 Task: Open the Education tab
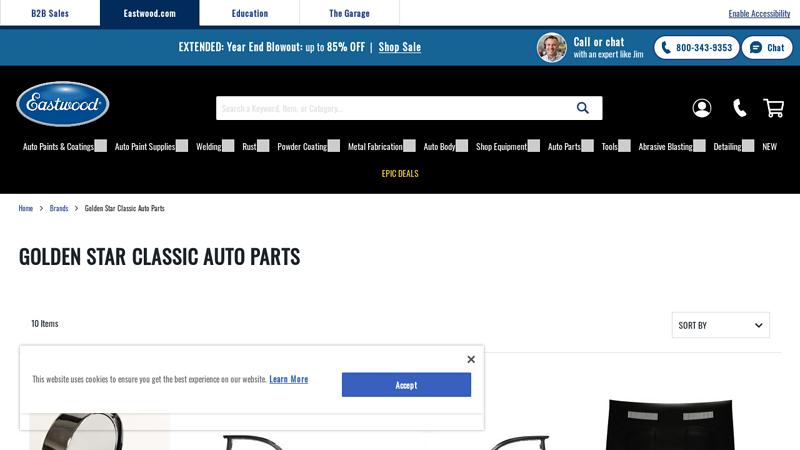pos(249,13)
